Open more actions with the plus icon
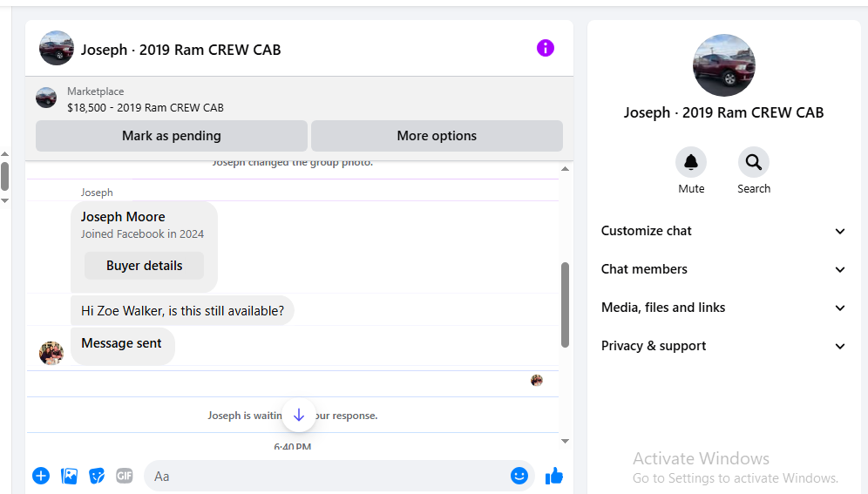This screenshot has height=494, width=868. 41,476
